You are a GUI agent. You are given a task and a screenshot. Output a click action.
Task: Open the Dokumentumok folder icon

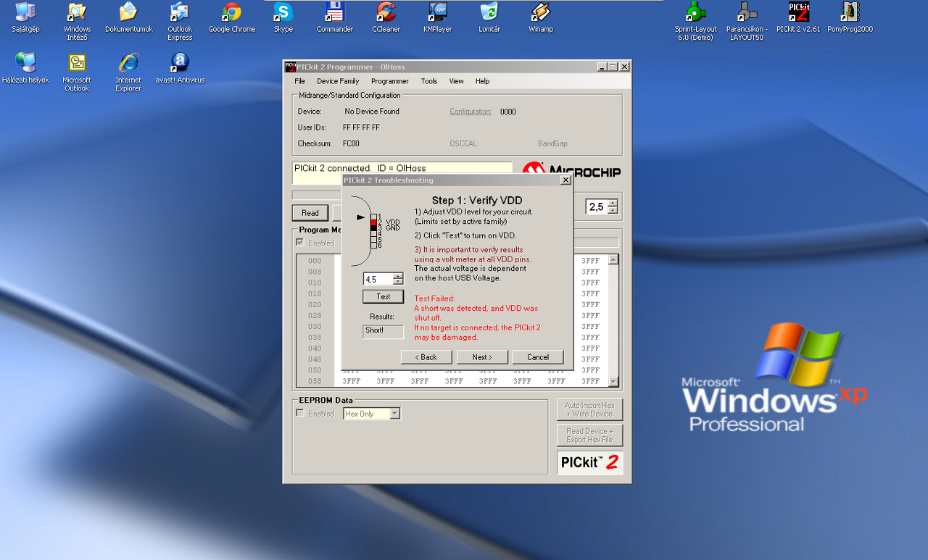(128, 17)
